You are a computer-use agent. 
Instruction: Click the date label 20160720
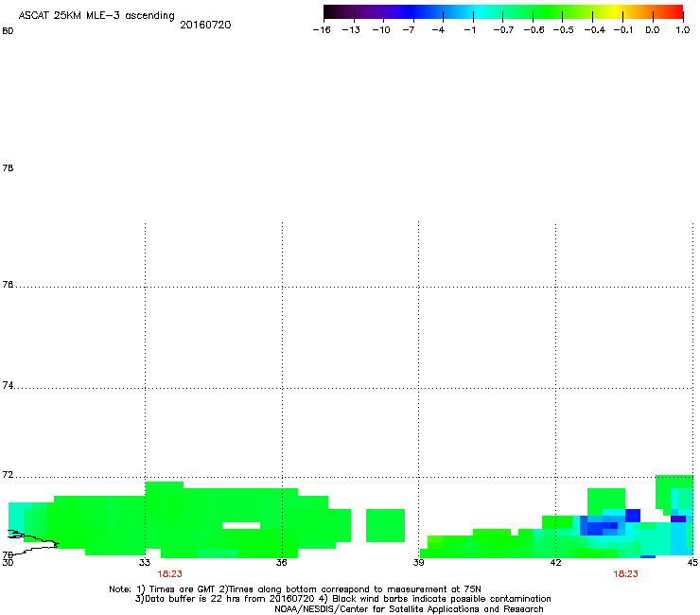point(205,25)
